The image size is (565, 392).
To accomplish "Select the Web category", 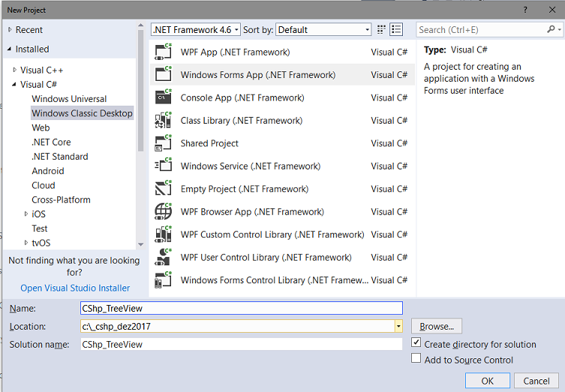I will coord(41,127).
